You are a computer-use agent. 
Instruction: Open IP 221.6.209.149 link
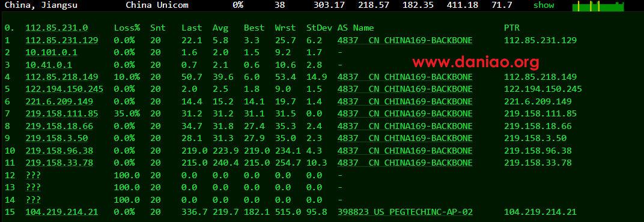(59, 101)
